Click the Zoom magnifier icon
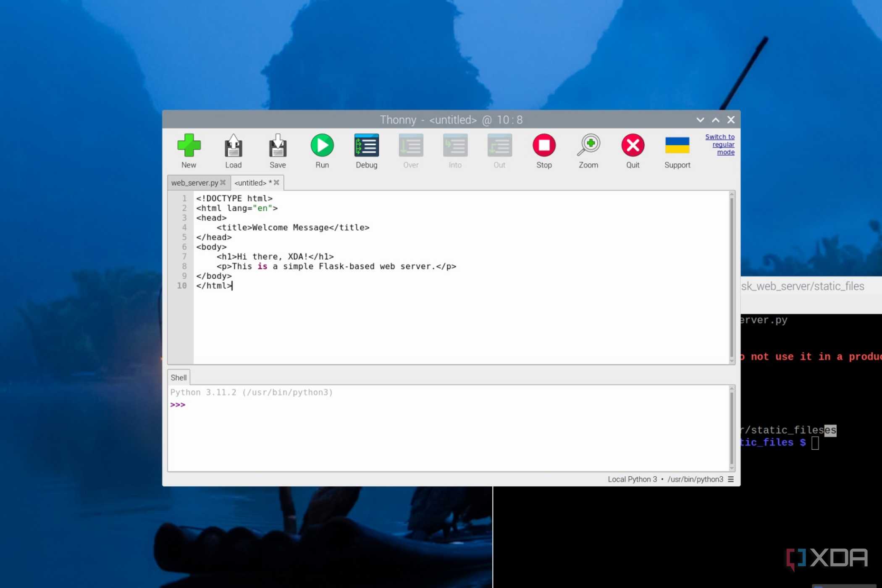Image resolution: width=882 pixels, height=588 pixels. coord(588,145)
